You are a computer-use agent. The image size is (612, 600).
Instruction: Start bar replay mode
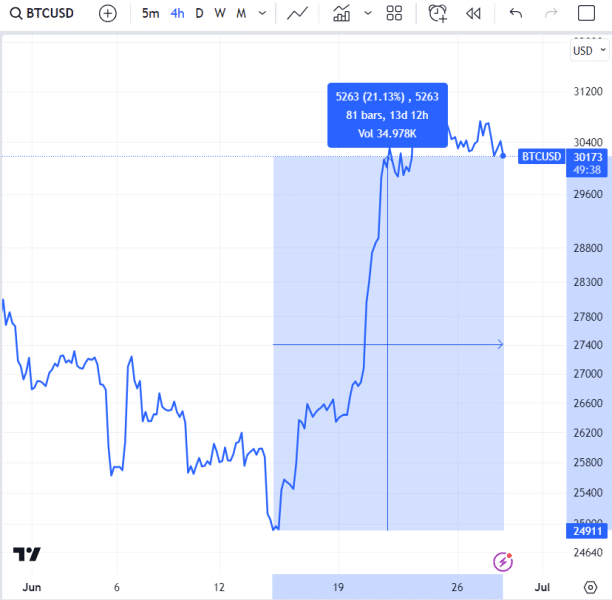tap(473, 14)
